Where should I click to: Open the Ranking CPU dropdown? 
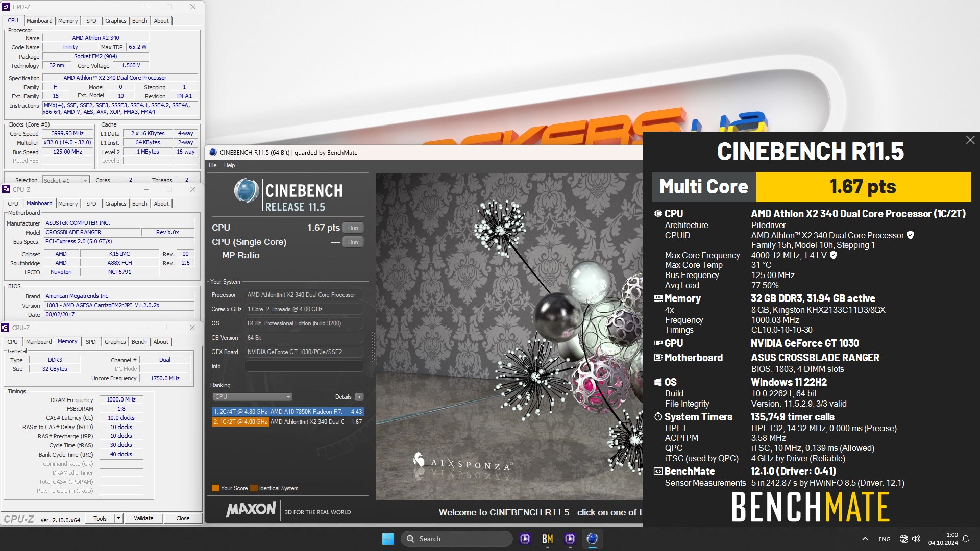(x=252, y=397)
